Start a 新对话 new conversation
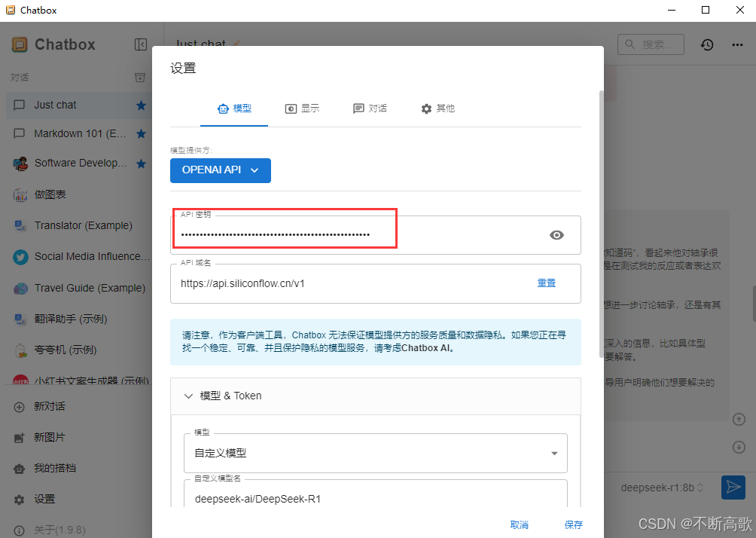The width and height of the screenshot is (756, 538). click(x=78, y=407)
